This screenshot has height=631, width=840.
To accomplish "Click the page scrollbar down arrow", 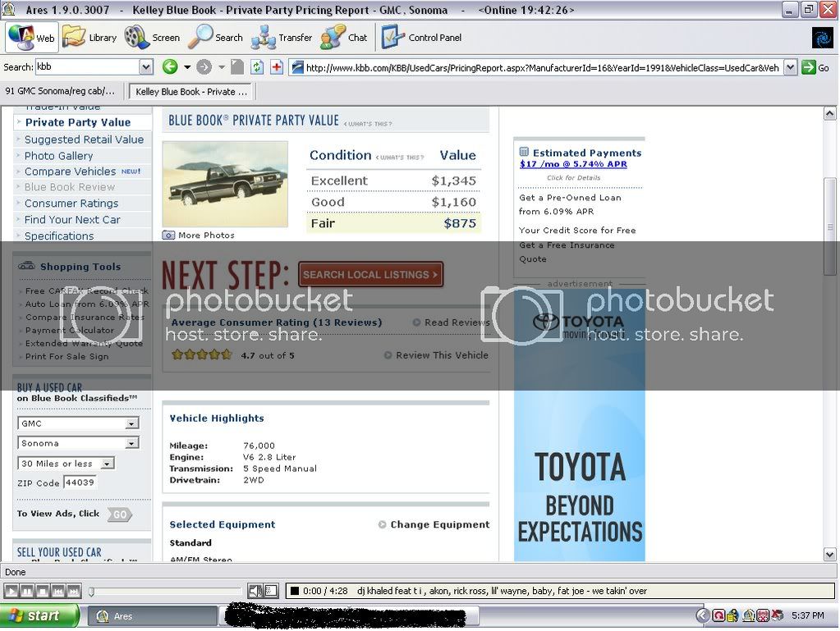I will [x=829, y=555].
